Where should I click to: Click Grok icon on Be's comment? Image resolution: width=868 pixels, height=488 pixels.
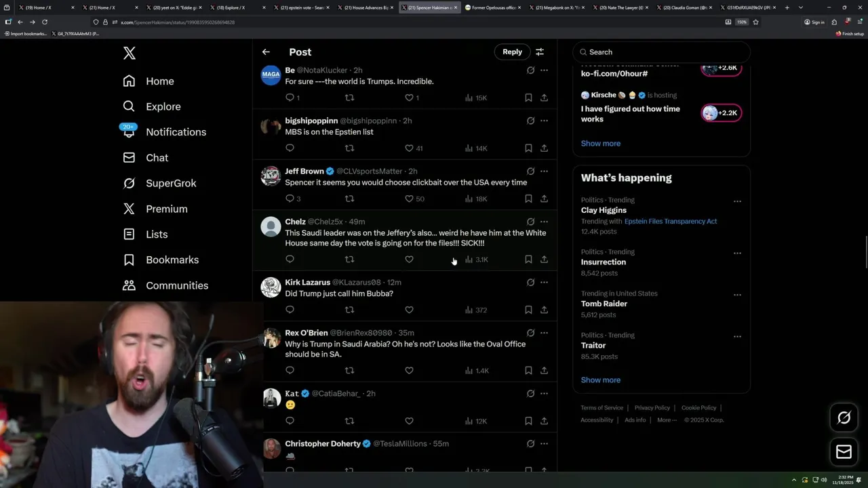[x=530, y=70]
